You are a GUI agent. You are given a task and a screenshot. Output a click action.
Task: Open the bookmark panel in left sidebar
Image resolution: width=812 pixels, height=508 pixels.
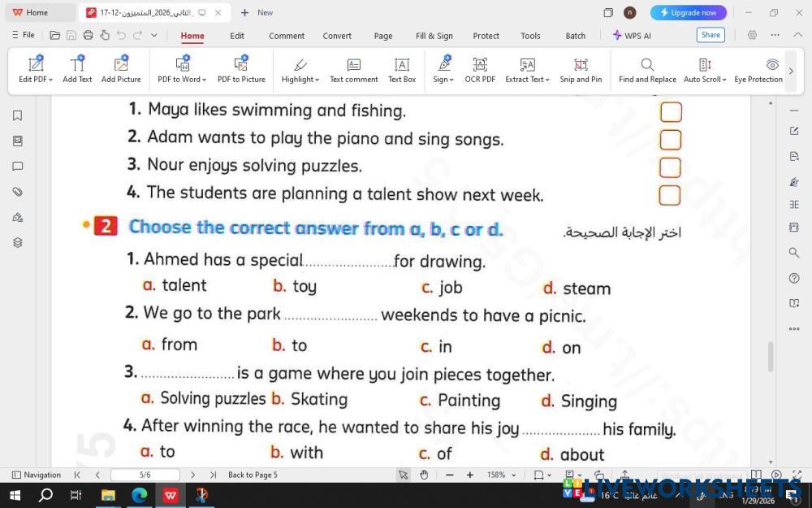[x=17, y=115]
